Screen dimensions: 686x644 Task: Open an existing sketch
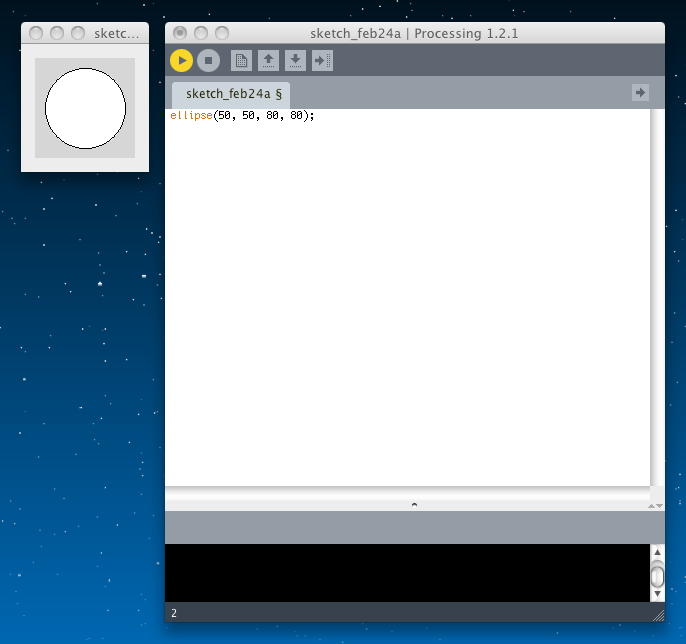tap(268, 61)
